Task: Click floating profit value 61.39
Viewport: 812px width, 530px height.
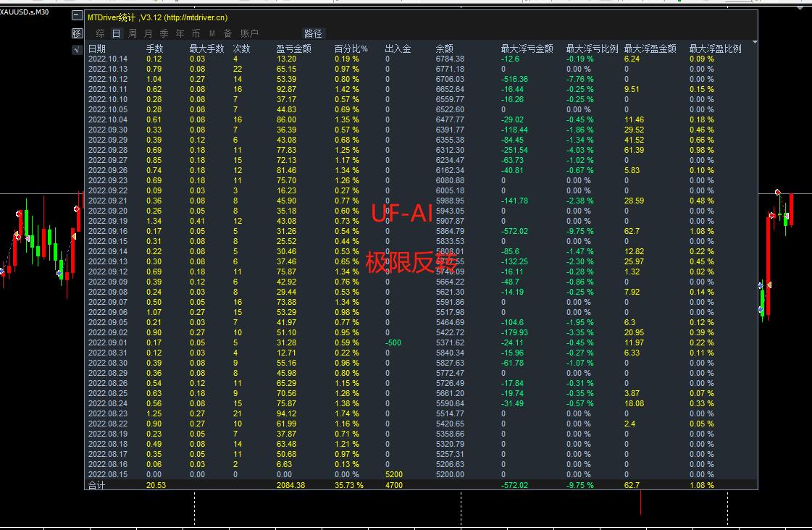Action: click(635, 150)
